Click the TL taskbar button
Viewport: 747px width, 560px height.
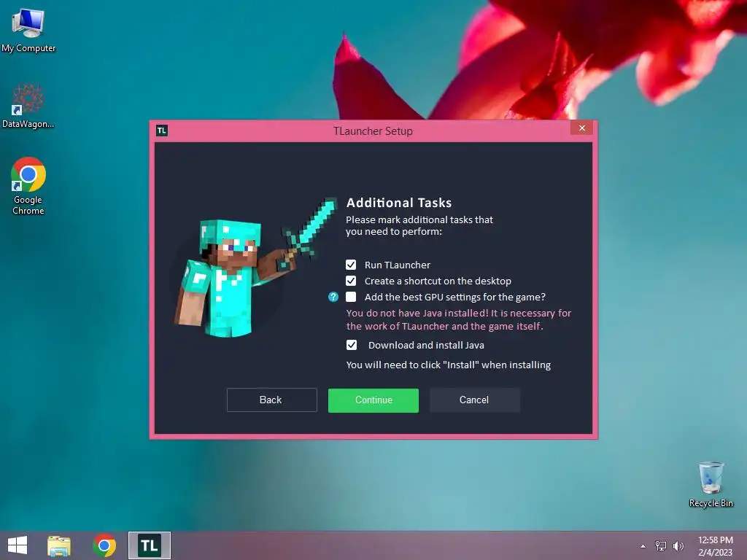pyautogui.click(x=149, y=545)
